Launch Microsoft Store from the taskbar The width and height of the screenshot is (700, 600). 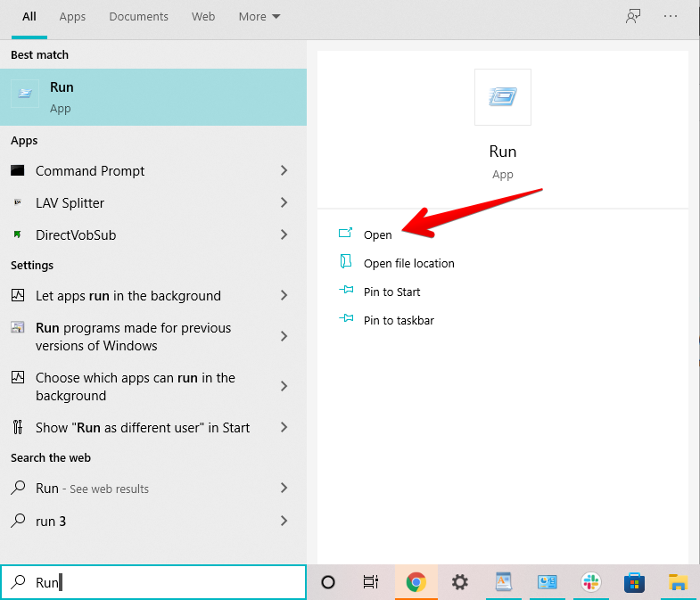634,582
